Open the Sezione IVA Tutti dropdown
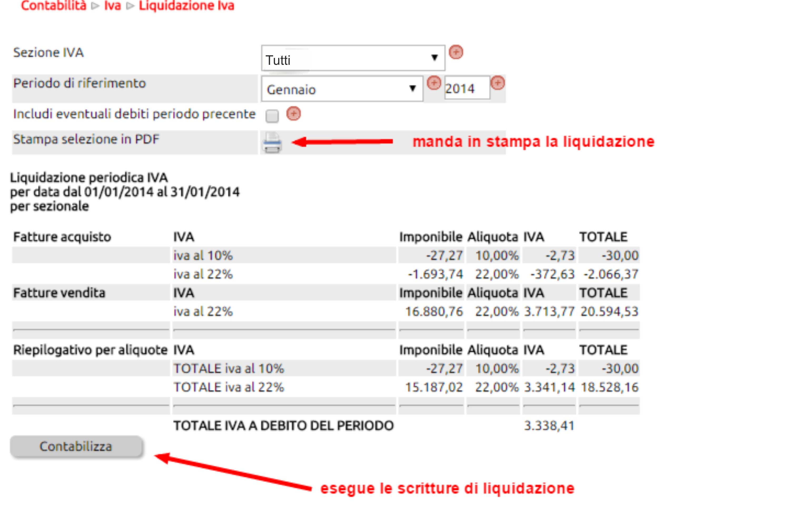Screen dimensions: 789x532 [353, 58]
